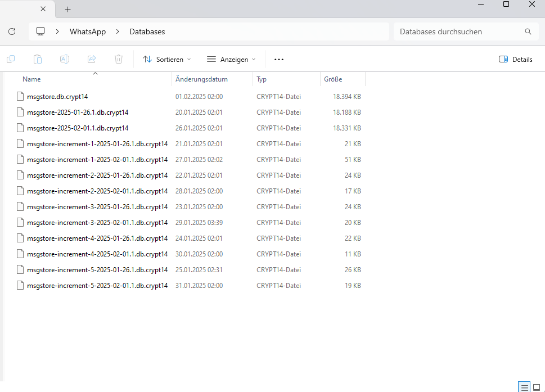Switch to large thumbnails view in status bar
Image resolution: width=545 pixels, height=392 pixels.
pos(537,387)
